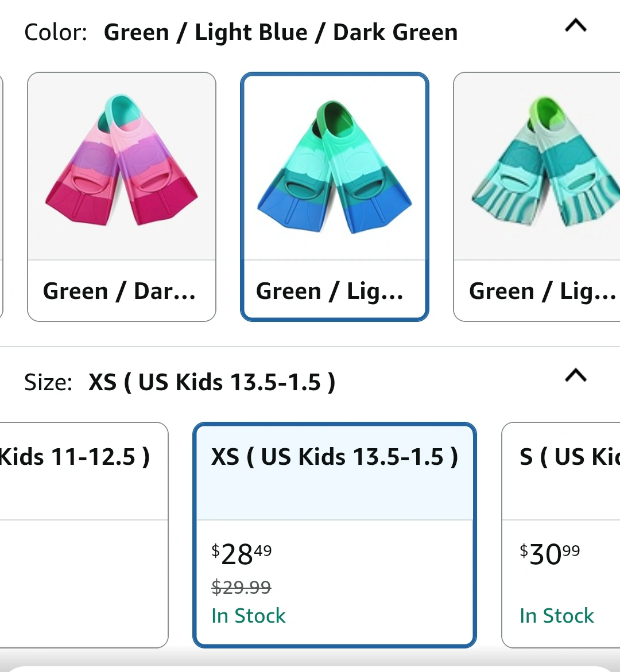
Task: Tap the cut-off color card at left edge
Action: (x=2, y=195)
